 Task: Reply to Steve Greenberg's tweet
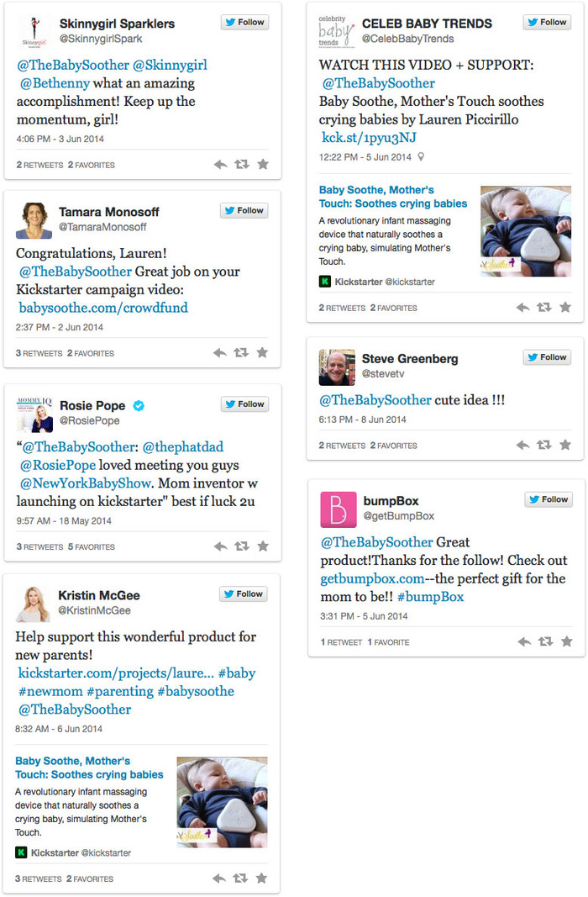click(522, 445)
